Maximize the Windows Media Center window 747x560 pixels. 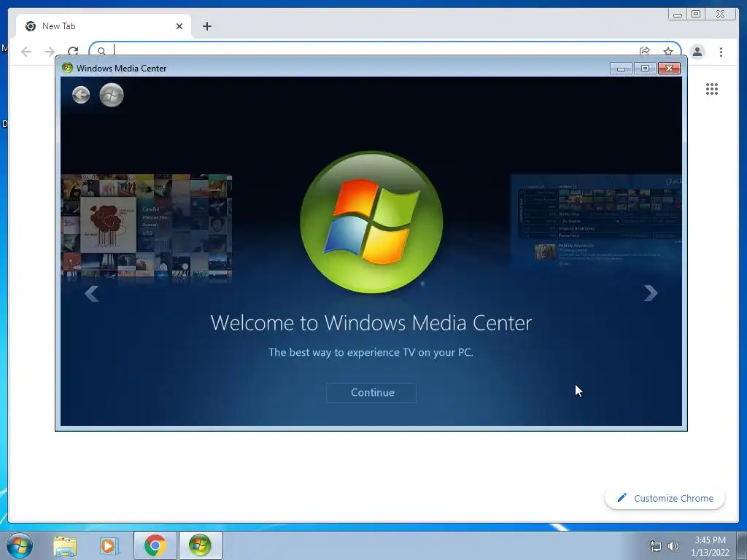tap(645, 69)
